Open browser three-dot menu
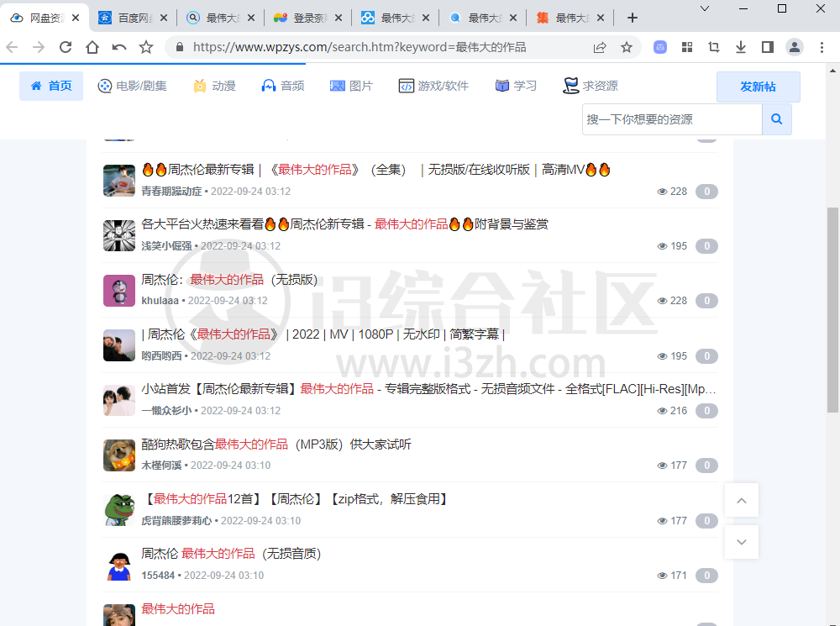 pos(822,47)
